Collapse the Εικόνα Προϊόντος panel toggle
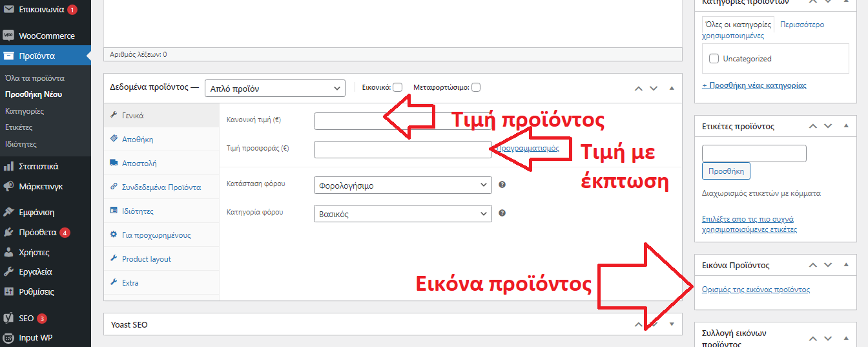Image resolution: width=868 pixels, height=347 pixels. (846, 265)
